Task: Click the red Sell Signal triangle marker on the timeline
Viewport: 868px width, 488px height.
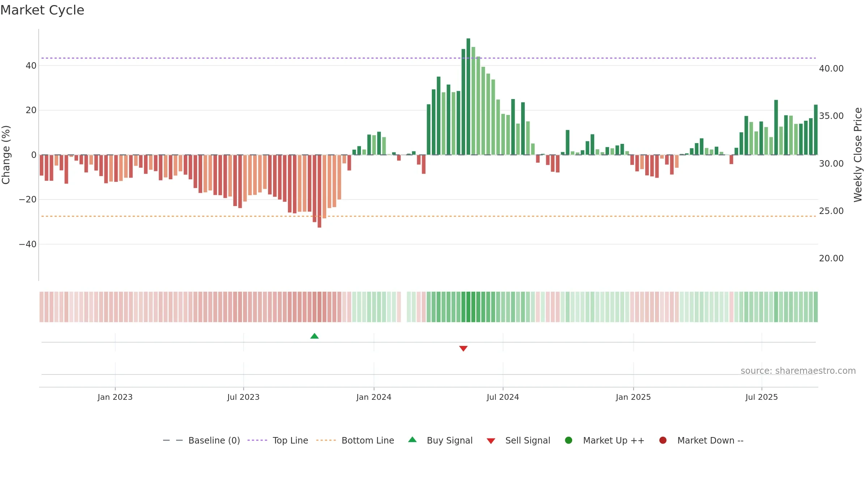Action: [463, 348]
